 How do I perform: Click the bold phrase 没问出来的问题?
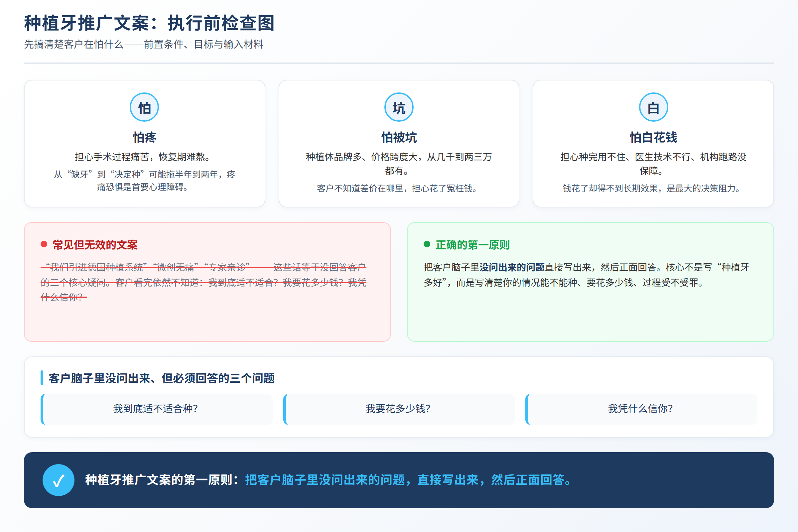pos(512,267)
